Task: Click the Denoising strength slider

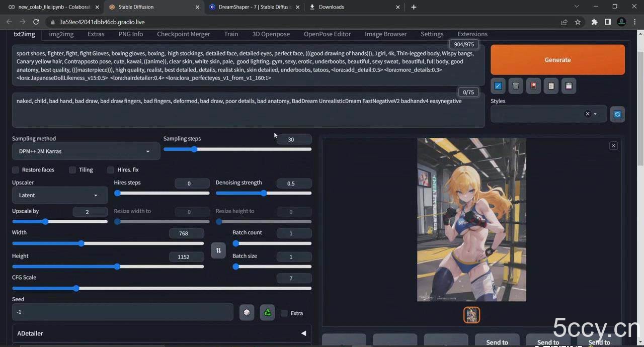Action: [x=264, y=193]
